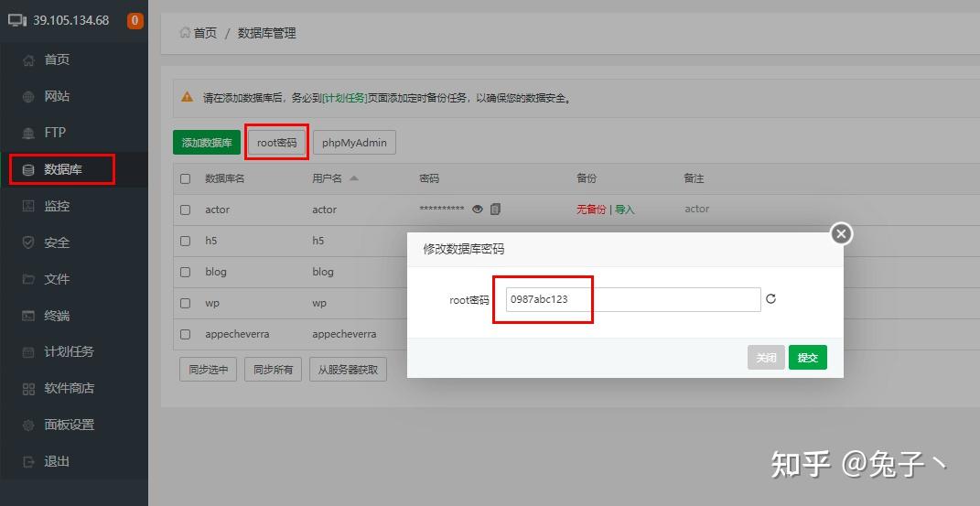Click the wp username cell
This screenshot has width=980, height=506.
[319, 303]
